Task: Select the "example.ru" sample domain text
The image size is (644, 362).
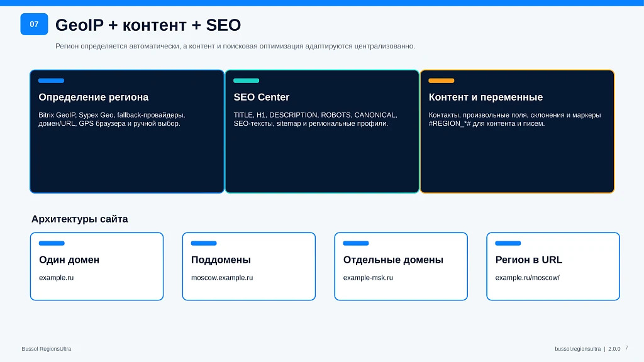Action: [56, 277]
